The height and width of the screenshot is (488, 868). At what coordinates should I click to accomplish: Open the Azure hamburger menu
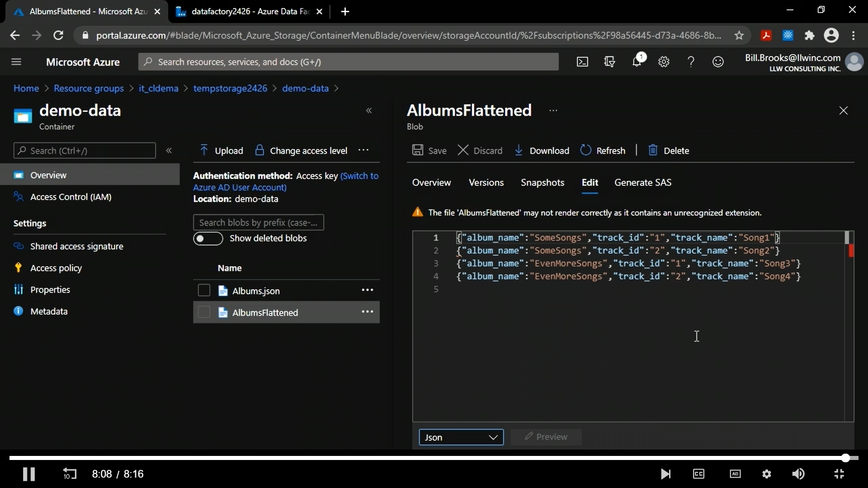click(x=16, y=62)
